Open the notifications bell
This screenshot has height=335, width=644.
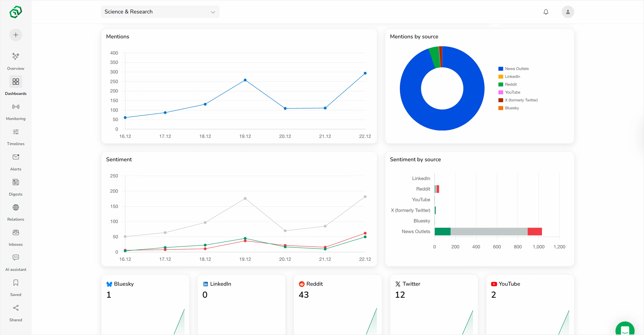546,12
